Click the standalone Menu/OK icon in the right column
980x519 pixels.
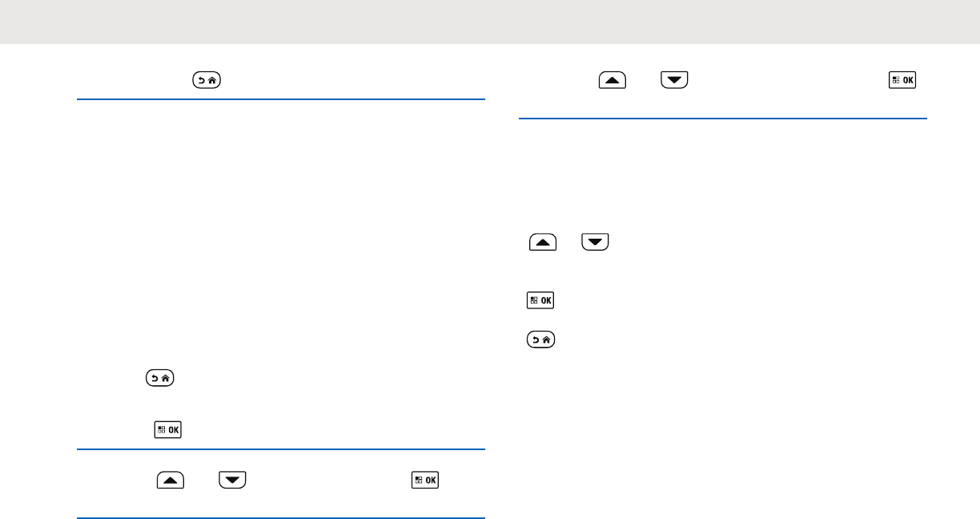541,301
